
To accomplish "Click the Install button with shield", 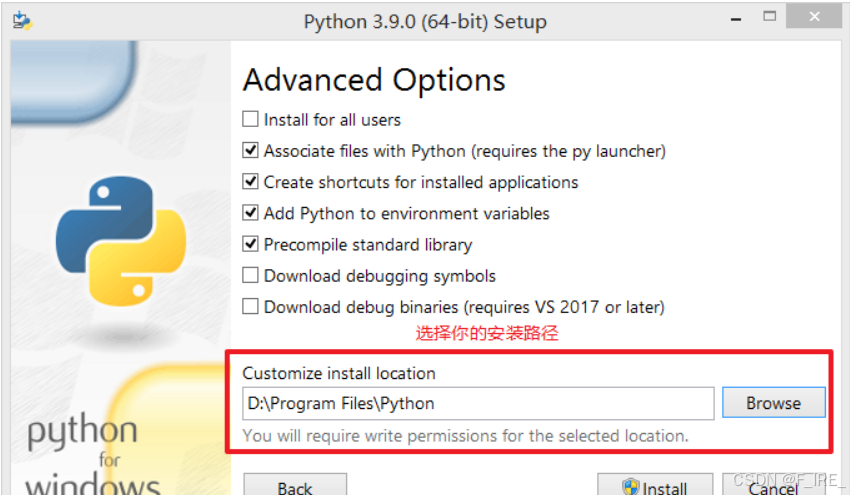I will tap(655, 485).
